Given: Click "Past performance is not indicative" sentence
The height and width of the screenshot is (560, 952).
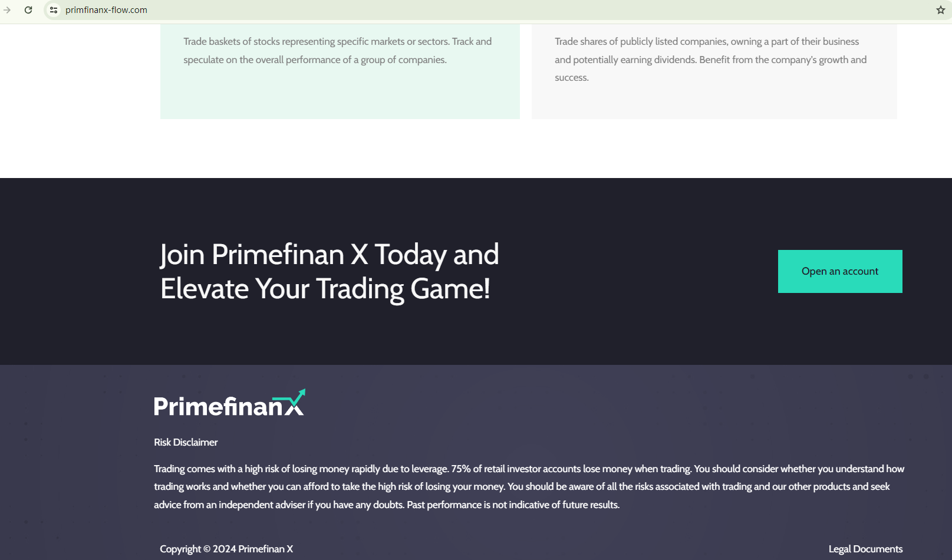Looking at the screenshot, I should click(x=513, y=505).
